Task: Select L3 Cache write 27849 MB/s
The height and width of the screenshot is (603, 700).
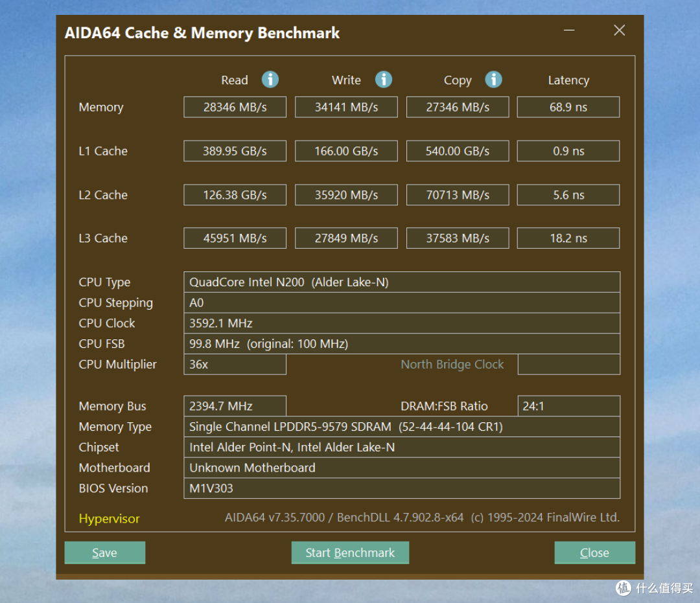Action: click(x=346, y=238)
